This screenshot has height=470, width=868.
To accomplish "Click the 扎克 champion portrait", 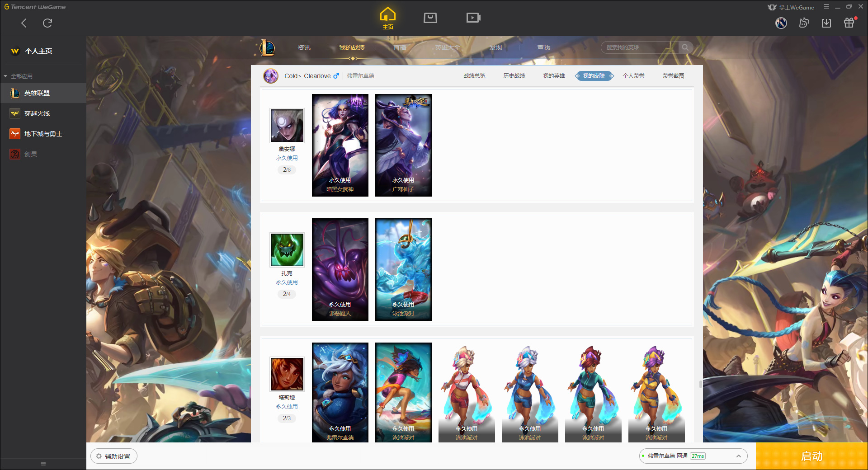I will (287, 249).
